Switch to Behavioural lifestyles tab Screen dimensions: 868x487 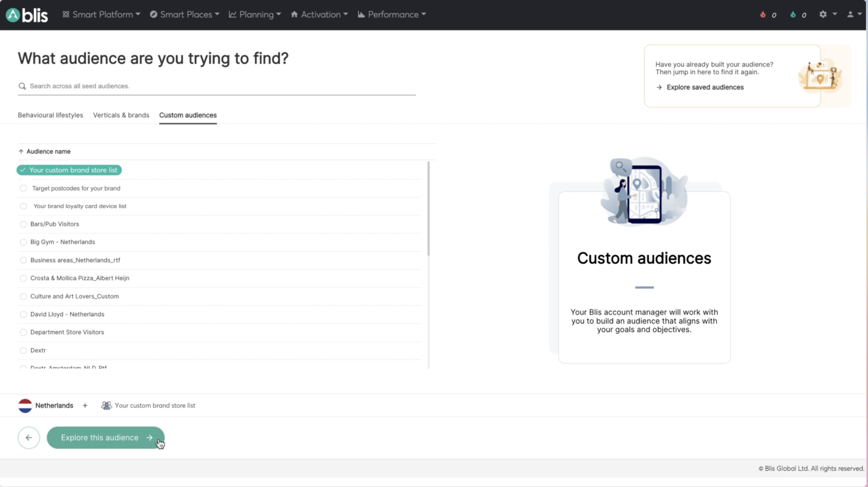click(50, 115)
